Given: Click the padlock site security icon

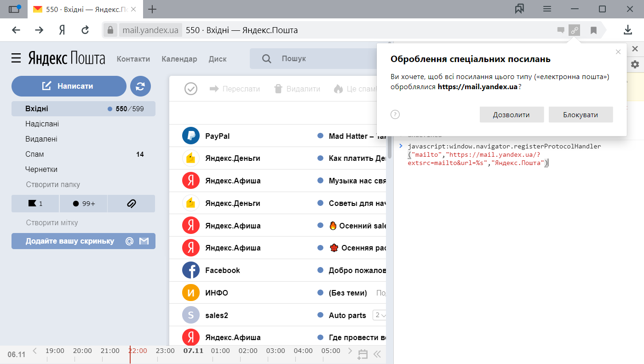Looking at the screenshot, I should [x=109, y=30].
